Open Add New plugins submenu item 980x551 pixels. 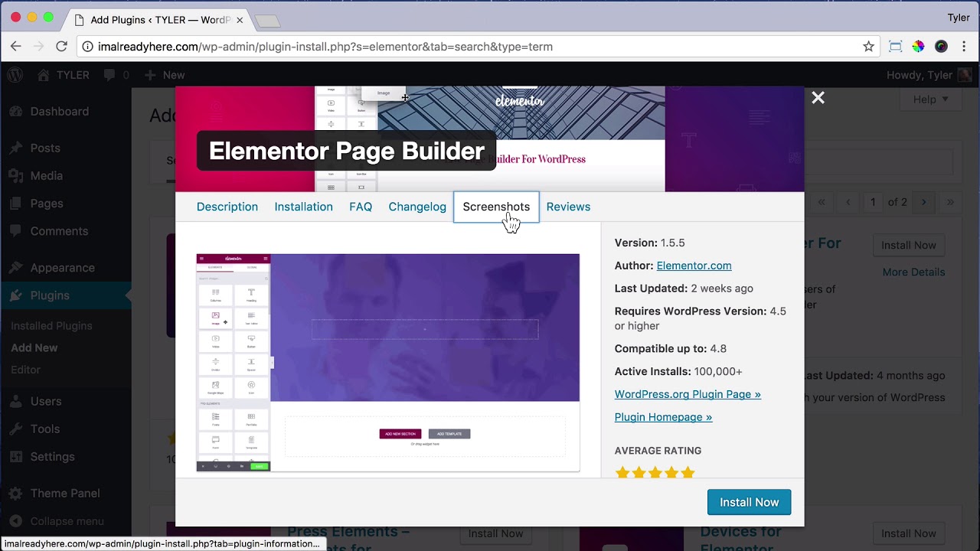pos(34,347)
